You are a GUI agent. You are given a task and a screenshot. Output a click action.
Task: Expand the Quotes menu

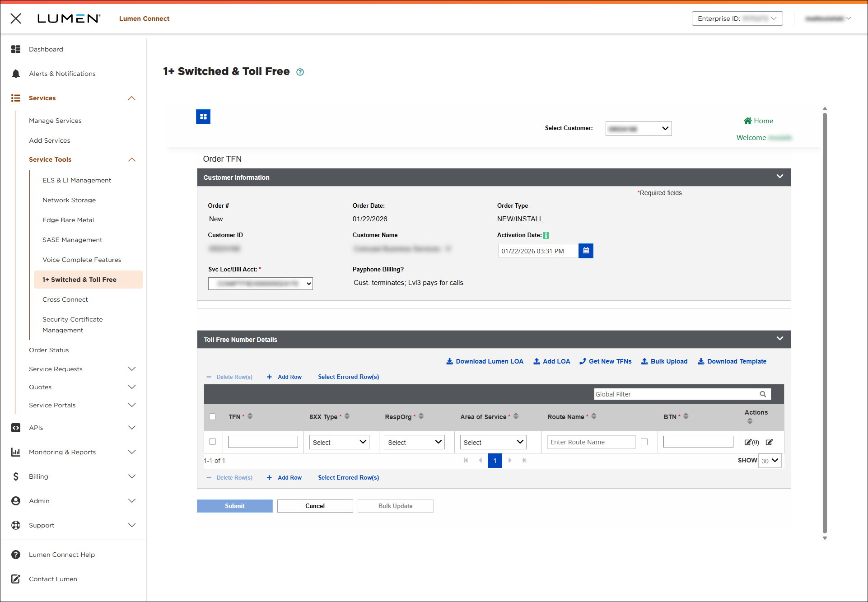tap(132, 387)
